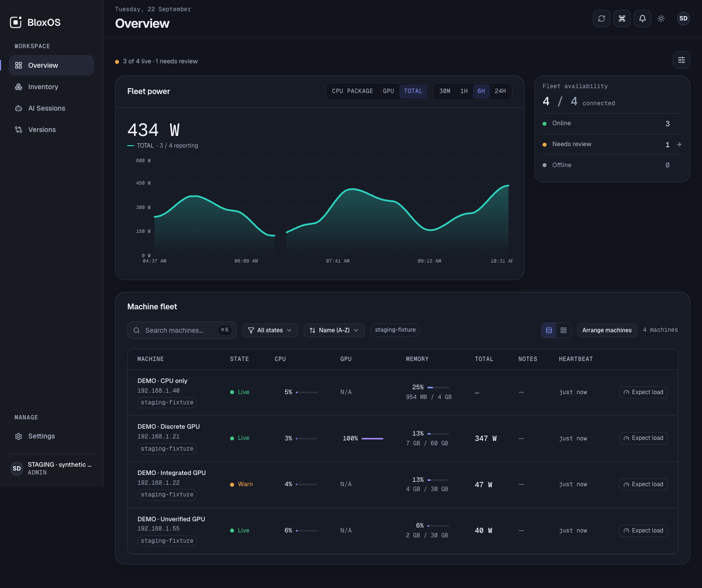This screenshot has width=702, height=588.
Task: Click gauge icon in CPU only row
Action: pyautogui.click(x=626, y=392)
